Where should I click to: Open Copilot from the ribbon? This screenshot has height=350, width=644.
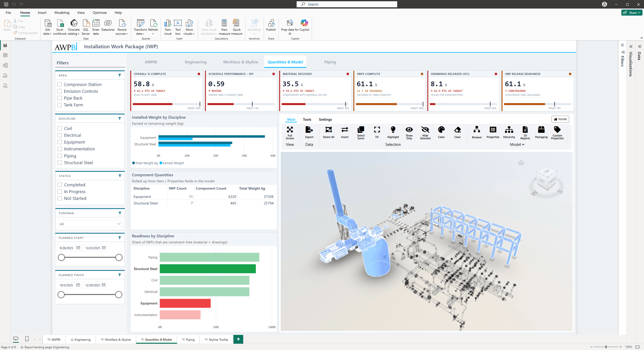[305, 25]
